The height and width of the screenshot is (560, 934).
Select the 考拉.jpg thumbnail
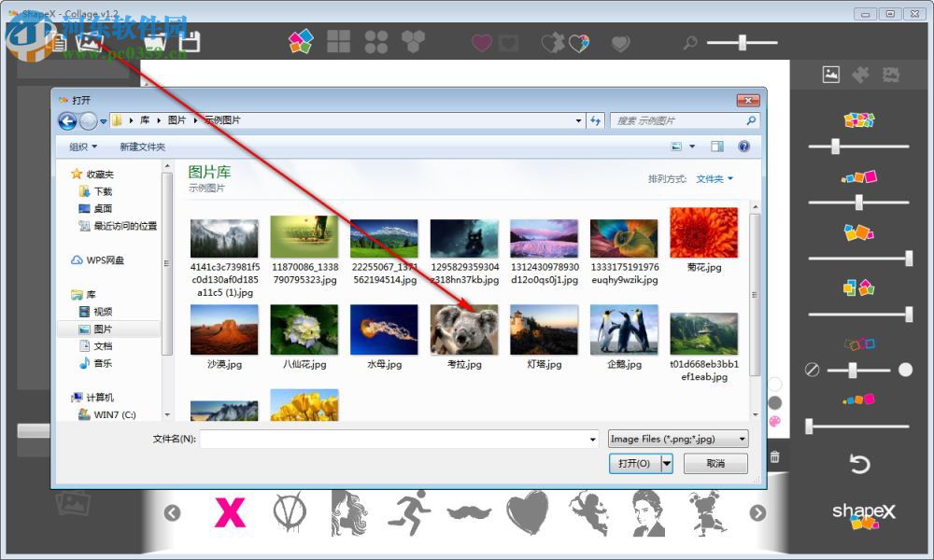click(x=464, y=329)
